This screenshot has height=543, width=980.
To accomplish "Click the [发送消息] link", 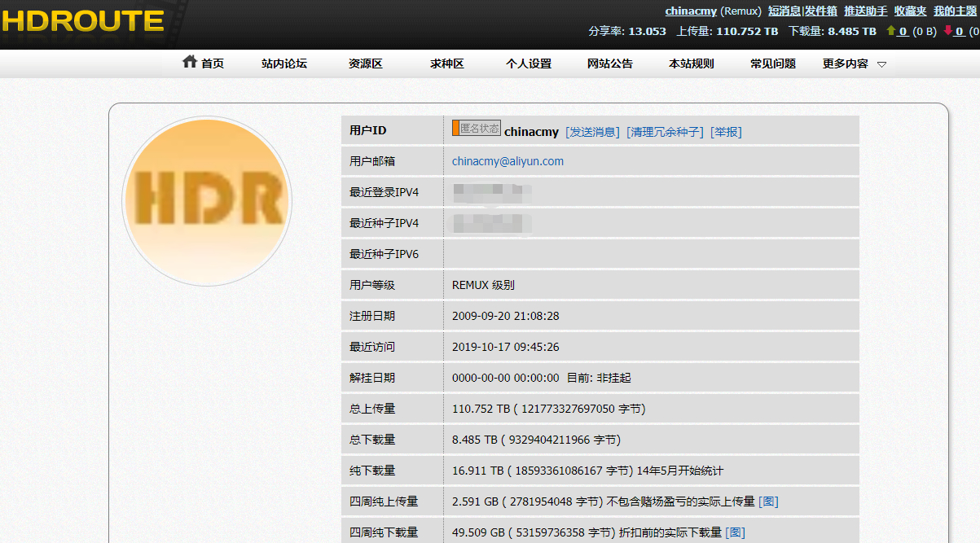I will pyautogui.click(x=592, y=132).
